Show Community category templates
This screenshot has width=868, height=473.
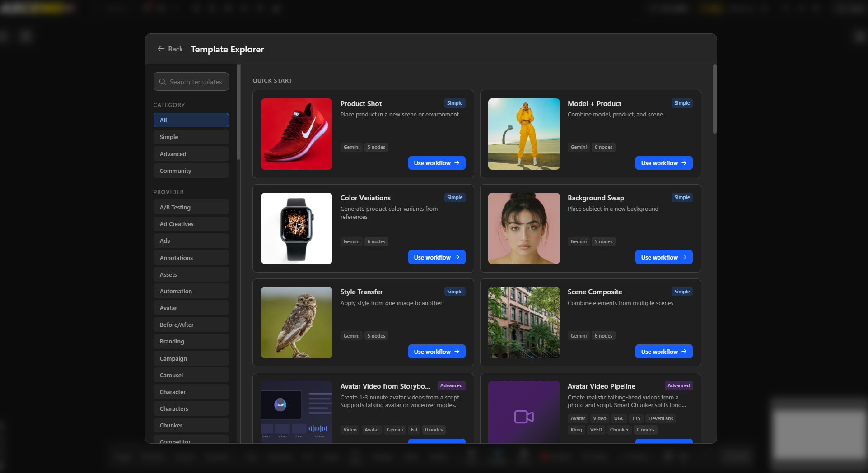[x=191, y=171]
